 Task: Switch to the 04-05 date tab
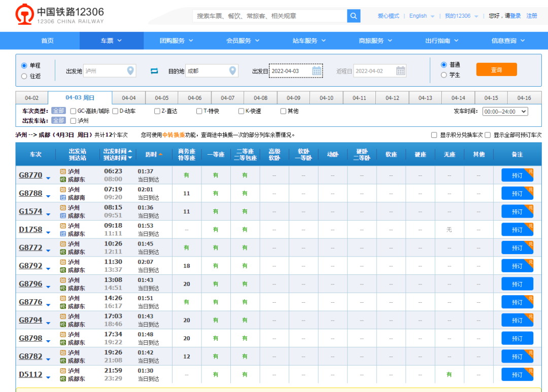pyautogui.click(x=162, y=98)
